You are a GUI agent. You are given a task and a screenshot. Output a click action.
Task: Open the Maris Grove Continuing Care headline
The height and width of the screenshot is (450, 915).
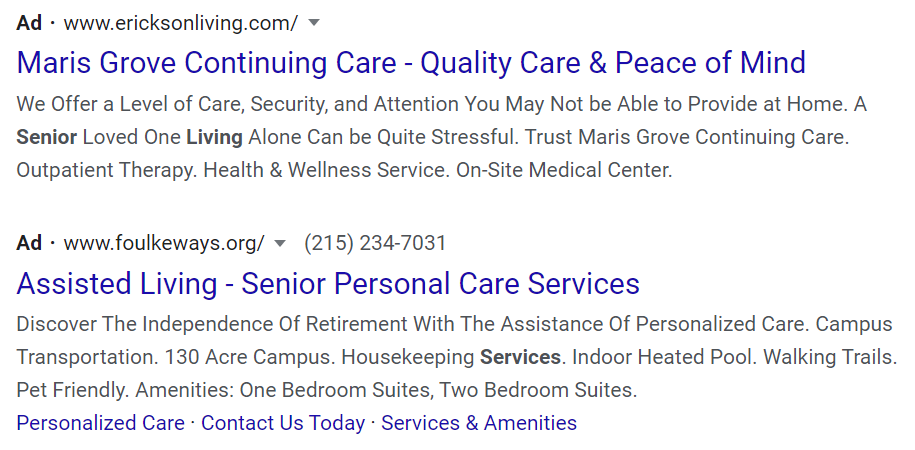pyautogui.click(x=411, y=63)
